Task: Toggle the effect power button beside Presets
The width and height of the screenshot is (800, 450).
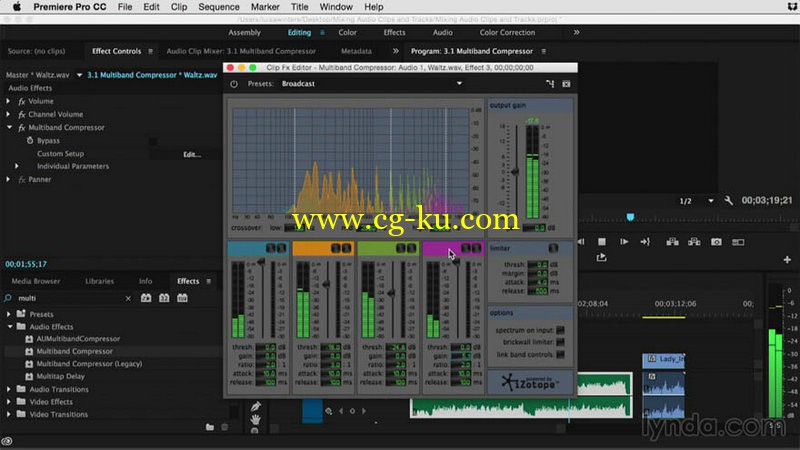Action: click(x=234, y=84)
